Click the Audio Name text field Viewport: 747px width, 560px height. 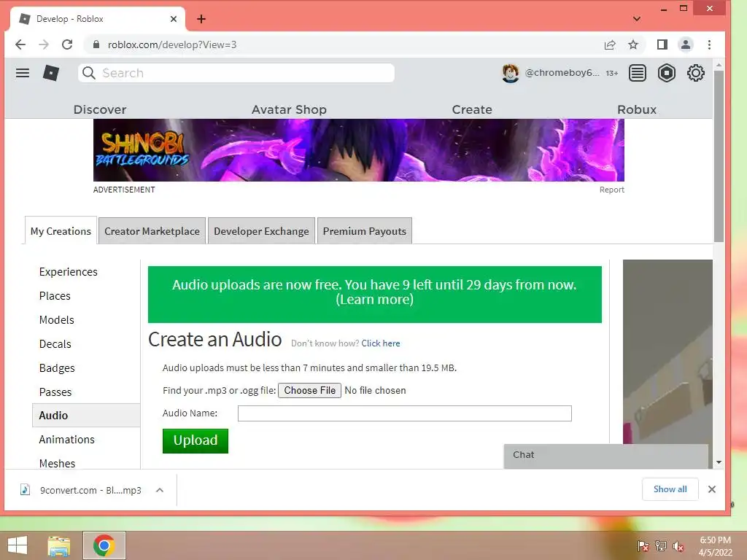404,413
